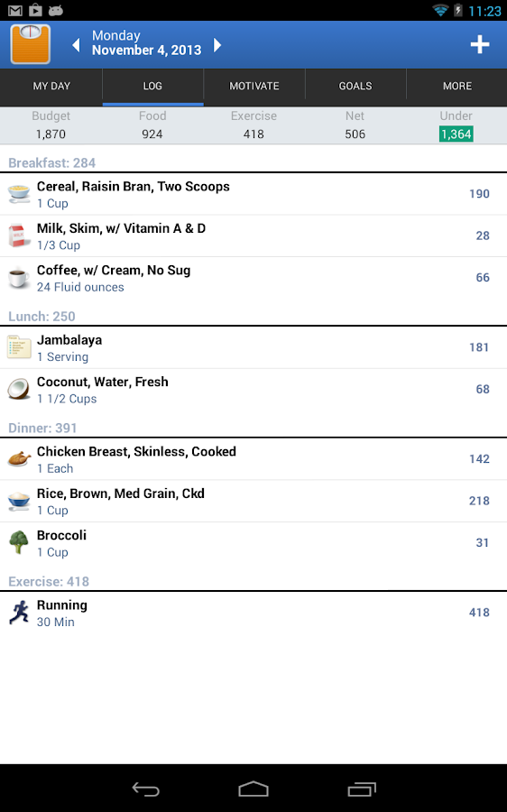Open the MOTIVATE tab

point(254,86)
